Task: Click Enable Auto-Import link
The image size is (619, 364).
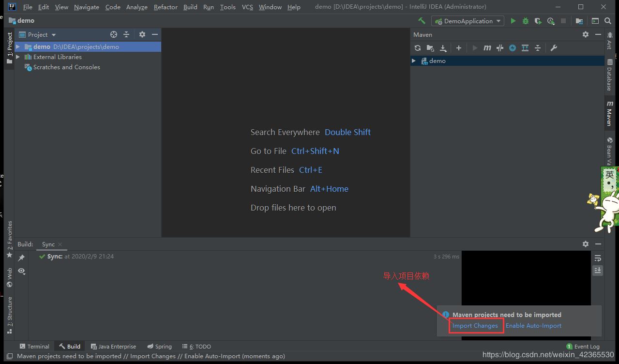Action: click(x=533, y=326)
